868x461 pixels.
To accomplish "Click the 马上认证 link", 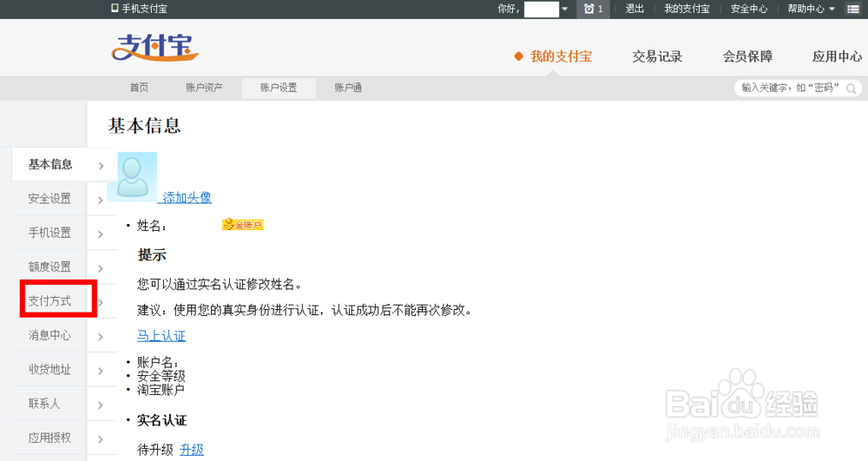I will (161, 336).
